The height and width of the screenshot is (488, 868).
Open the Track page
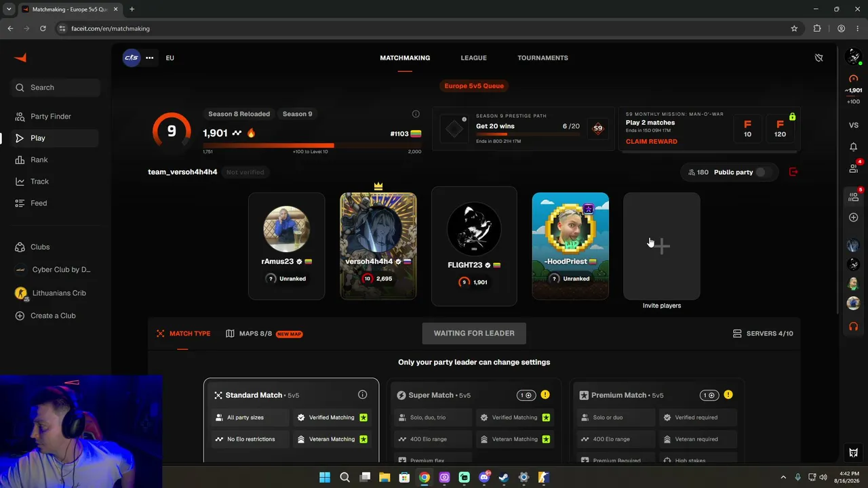tap(56, 182)
